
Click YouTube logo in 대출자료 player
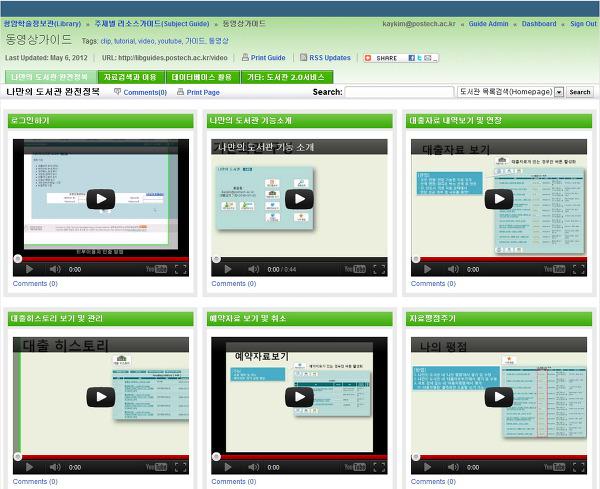point(554,269)
